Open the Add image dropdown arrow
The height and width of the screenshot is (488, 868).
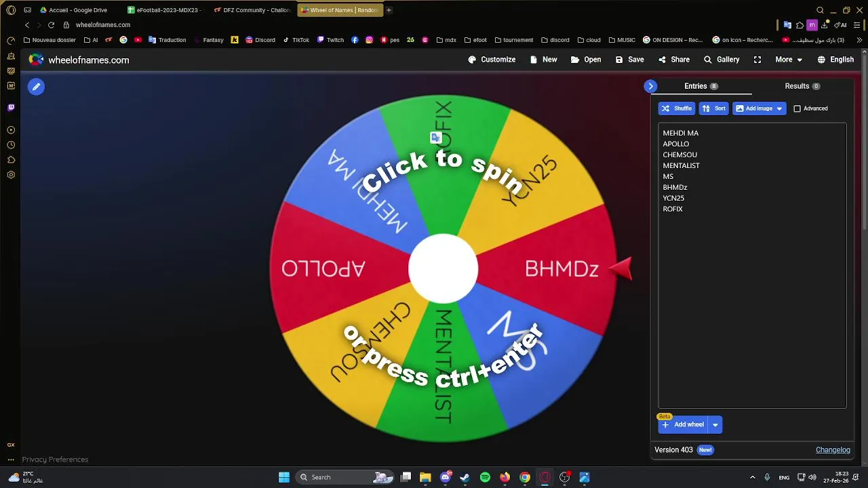(779, 108)
